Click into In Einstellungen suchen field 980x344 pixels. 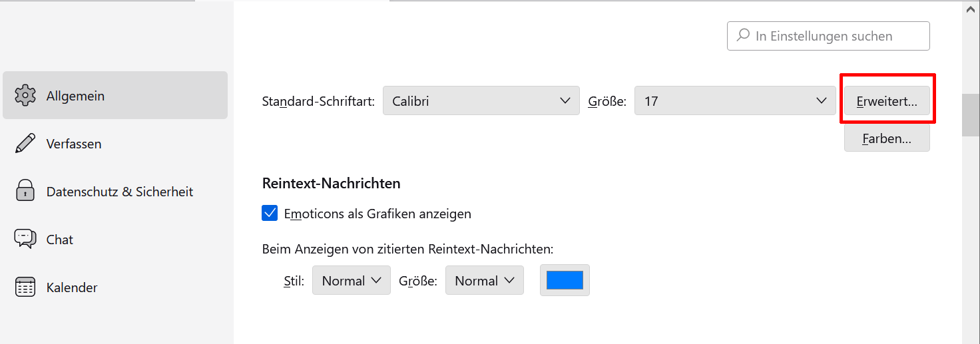828,36
